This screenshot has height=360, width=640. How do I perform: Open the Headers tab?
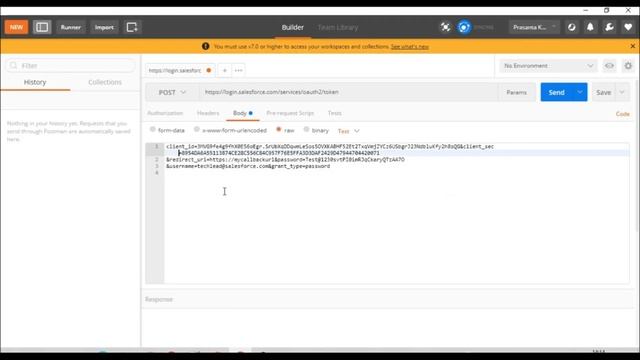[208, 113]
